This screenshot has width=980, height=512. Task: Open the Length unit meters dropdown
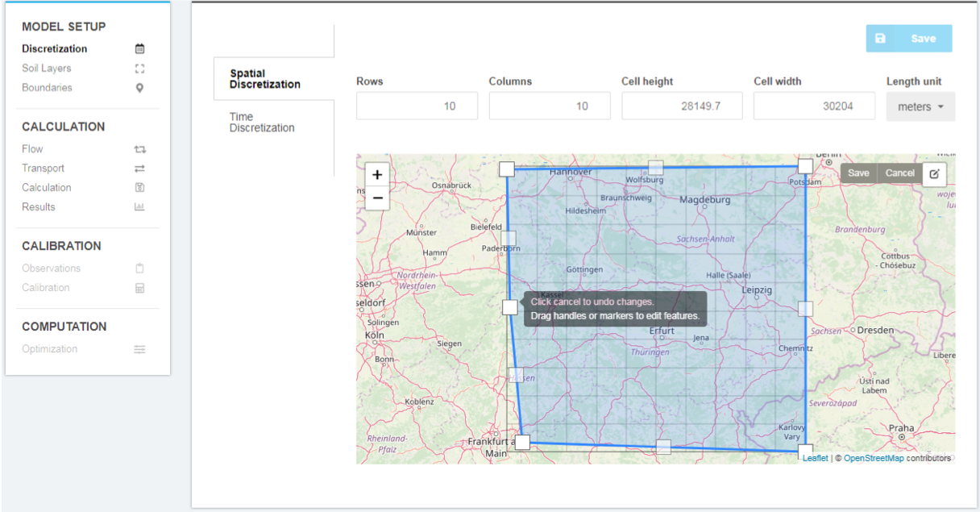click(920, 106)
